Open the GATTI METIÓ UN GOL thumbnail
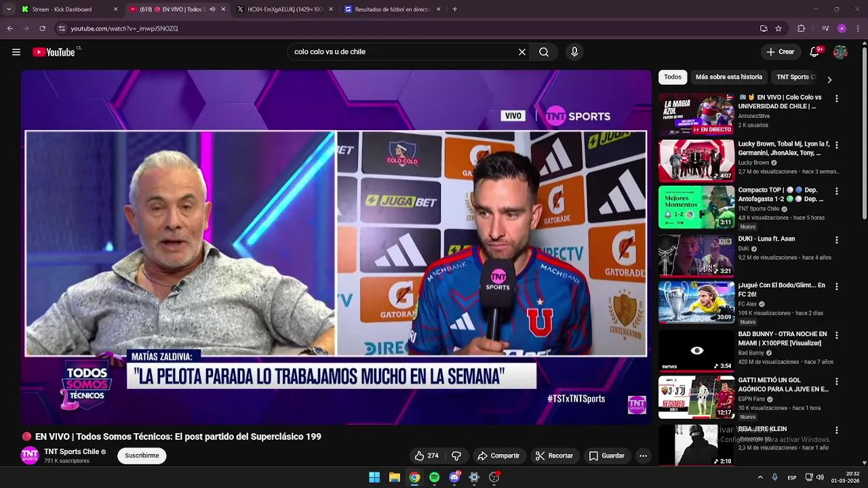This screenshot has width=868, height=488. tap(696, 397)
